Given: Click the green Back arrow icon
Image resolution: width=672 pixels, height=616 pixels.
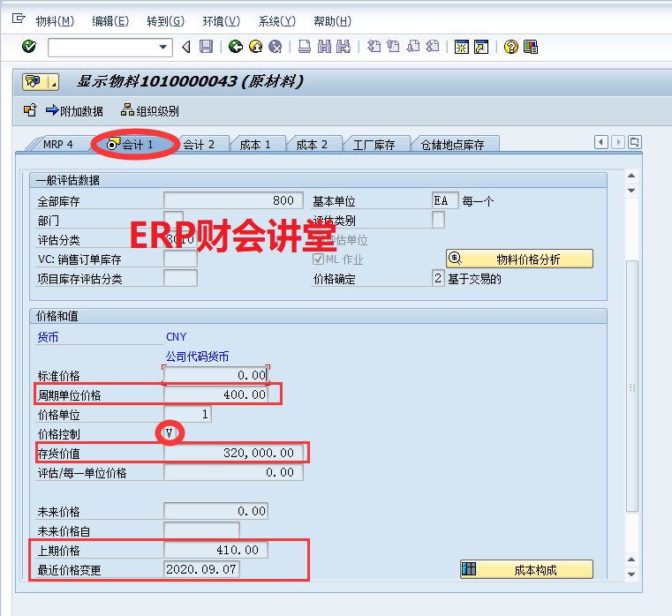Looking at the screenshot, I should tap(235, 47).
